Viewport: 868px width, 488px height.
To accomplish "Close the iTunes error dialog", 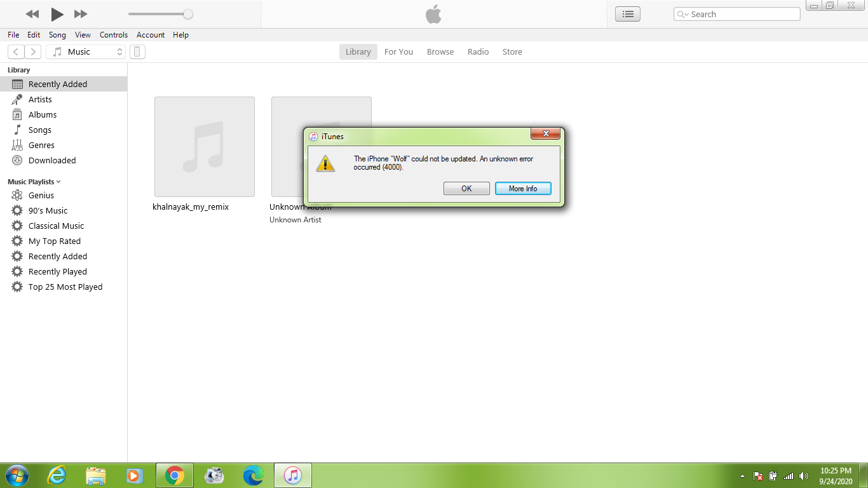I will pos(545,133).
